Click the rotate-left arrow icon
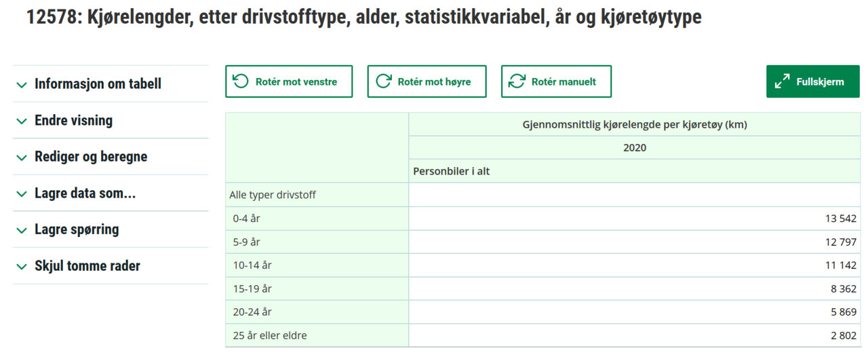Viewport: 868px width, 355px height. 241,81
